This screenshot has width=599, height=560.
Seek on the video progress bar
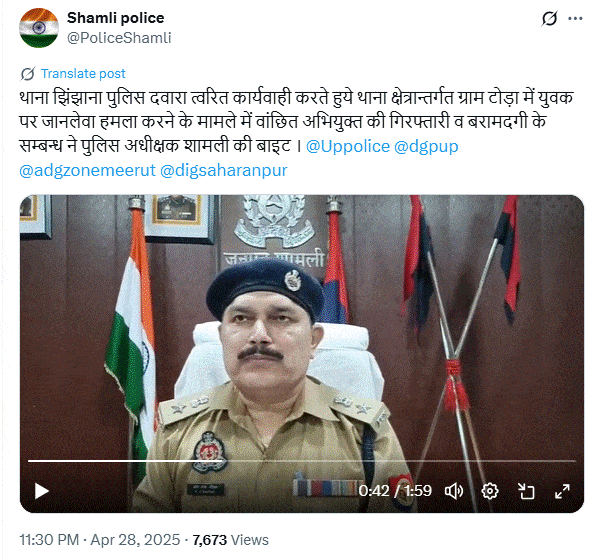[x=302, y=461]
